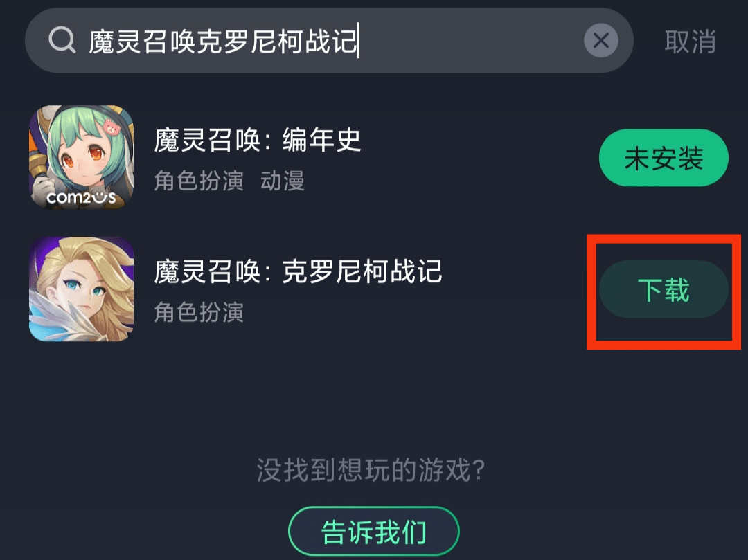Tap the magnifier search icon

[62, 40]
